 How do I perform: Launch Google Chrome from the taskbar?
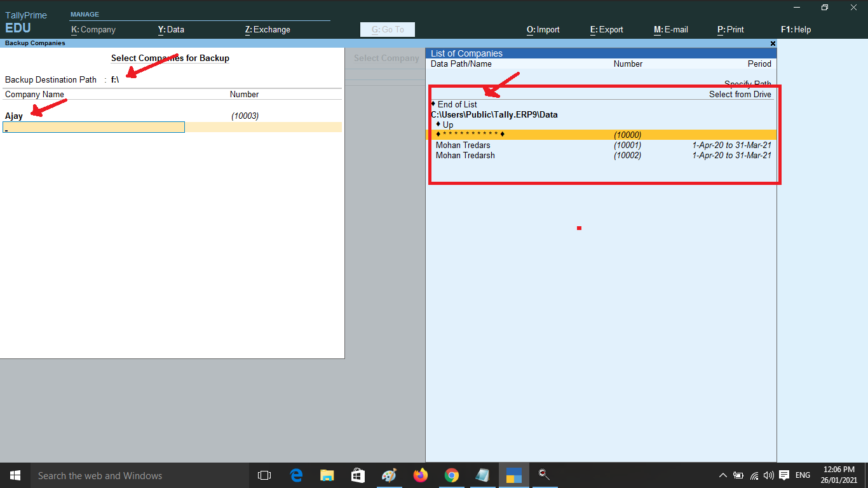pos(451,475)
